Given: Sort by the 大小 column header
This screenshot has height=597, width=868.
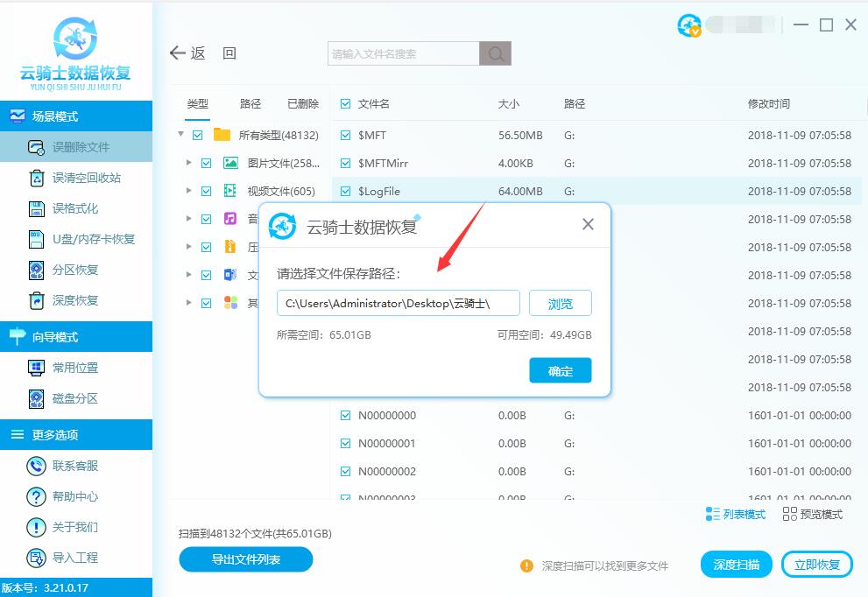Looking at the screenshot, I should (508, 103).
